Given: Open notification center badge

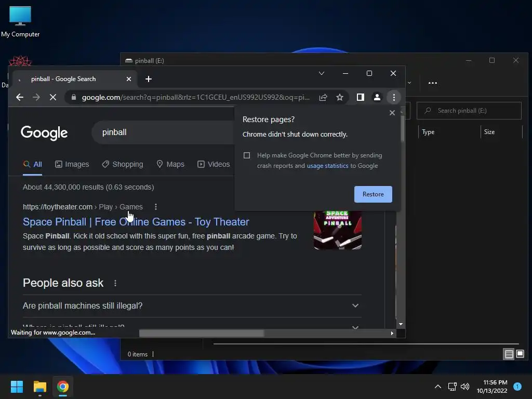Looking at the screenshot, I should (517, 387).
